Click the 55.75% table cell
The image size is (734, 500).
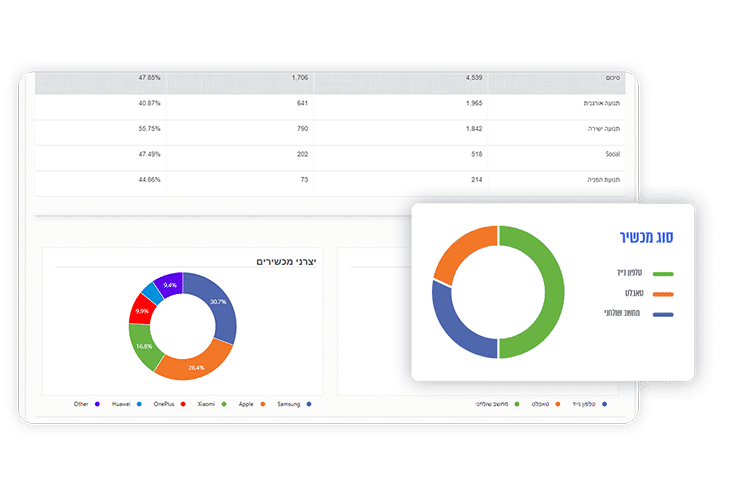coord(149,129)
